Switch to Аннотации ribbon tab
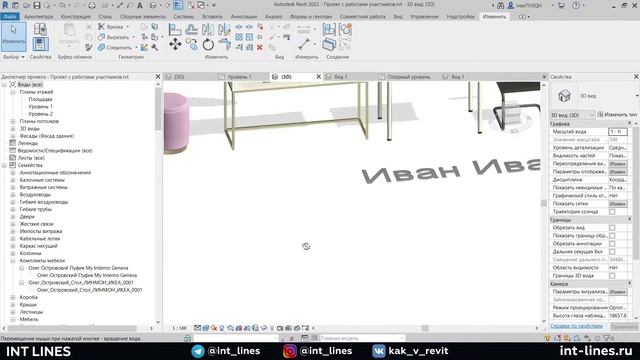640x360 pixels. 244,17
